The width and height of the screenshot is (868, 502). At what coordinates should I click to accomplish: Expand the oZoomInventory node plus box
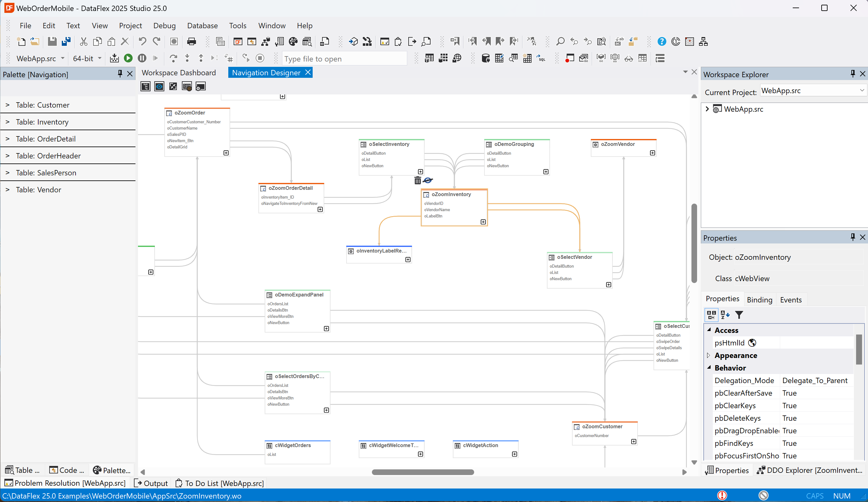click(483, 222)
